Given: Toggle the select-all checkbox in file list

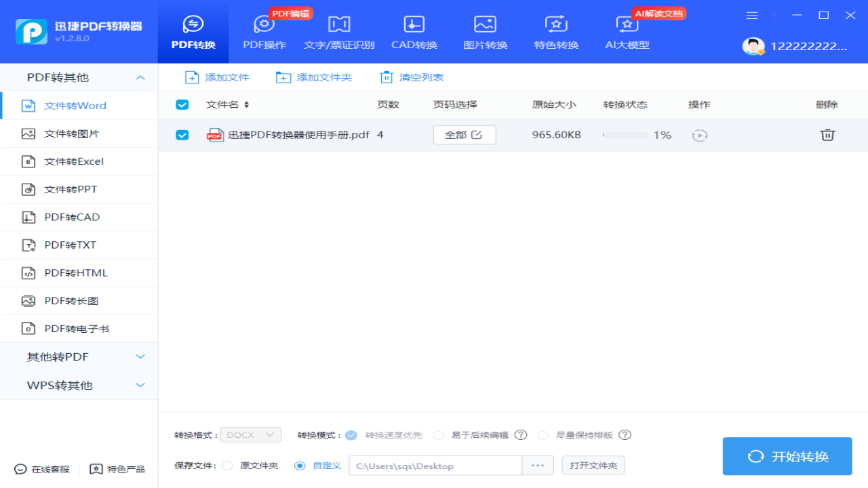Looking at the screenshot, I should (182, 104).
